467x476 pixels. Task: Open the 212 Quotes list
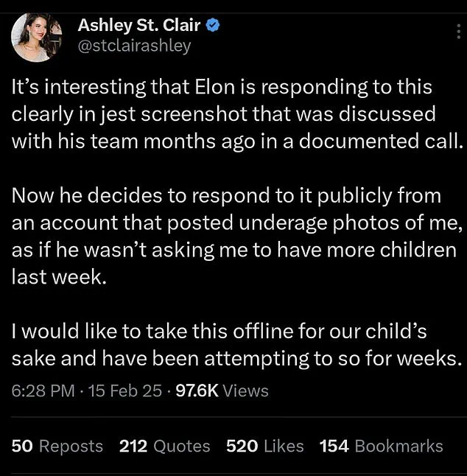(164, 446)
